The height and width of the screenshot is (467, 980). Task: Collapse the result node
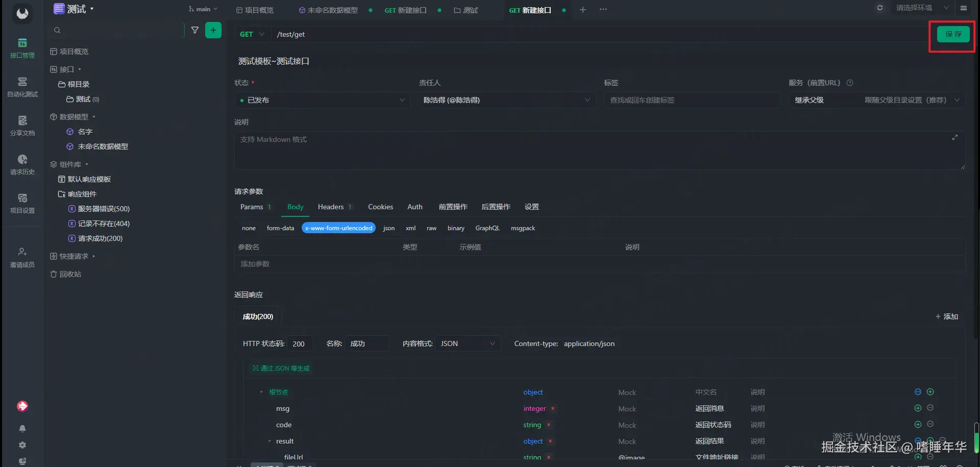269,441
